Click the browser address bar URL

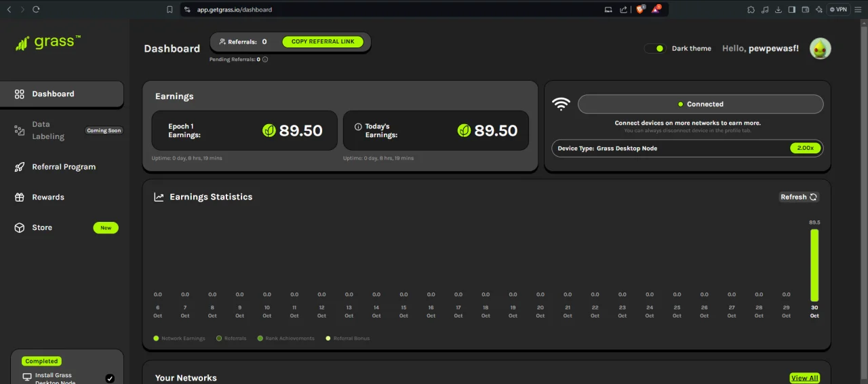(x=234, y=9)
